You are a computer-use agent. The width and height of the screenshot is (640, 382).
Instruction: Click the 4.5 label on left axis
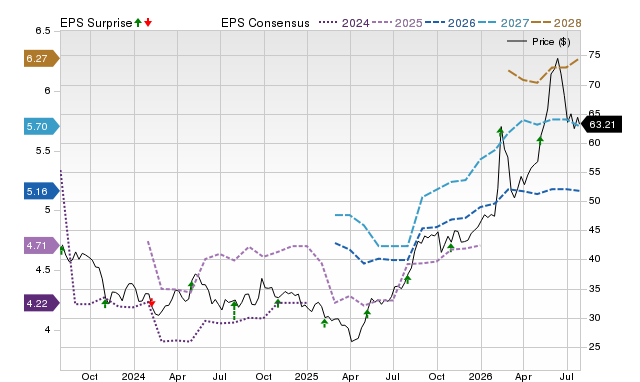(x=43, y=270)
